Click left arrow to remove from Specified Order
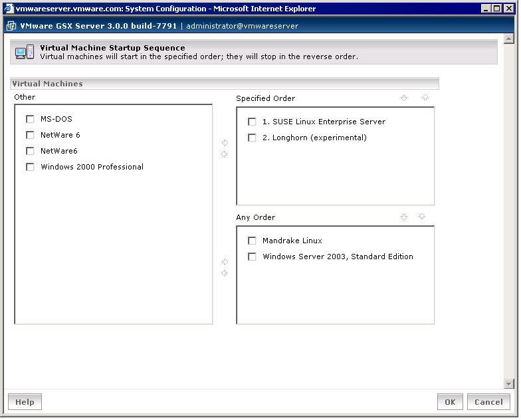Screen dimensions: 521x420 (225, 154)
